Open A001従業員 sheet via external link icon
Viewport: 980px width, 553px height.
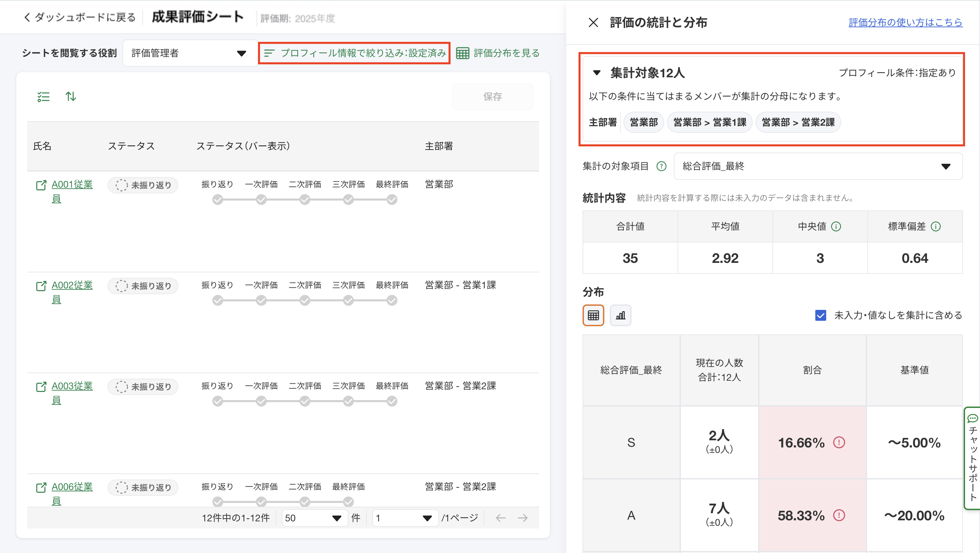(41, 185)
